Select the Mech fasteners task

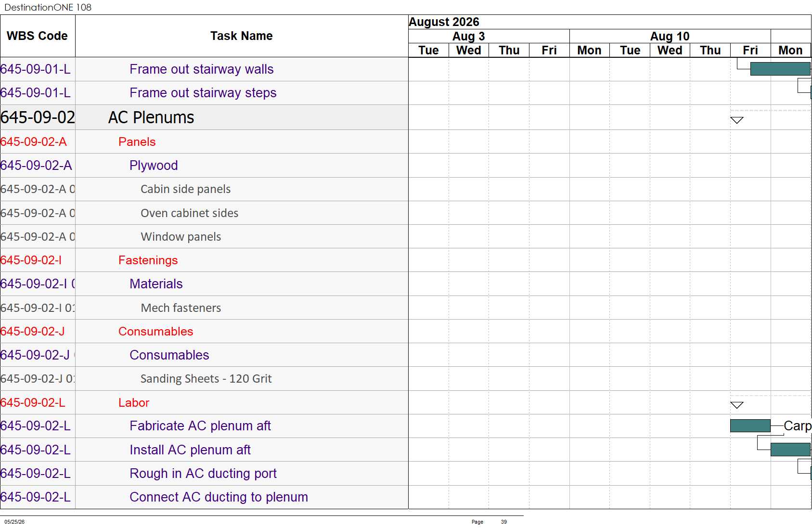tap(181, 308)
